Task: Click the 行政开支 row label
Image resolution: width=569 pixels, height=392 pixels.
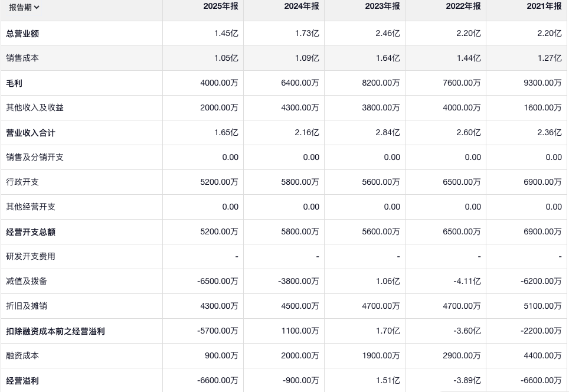Action: [x=22, y=182]
